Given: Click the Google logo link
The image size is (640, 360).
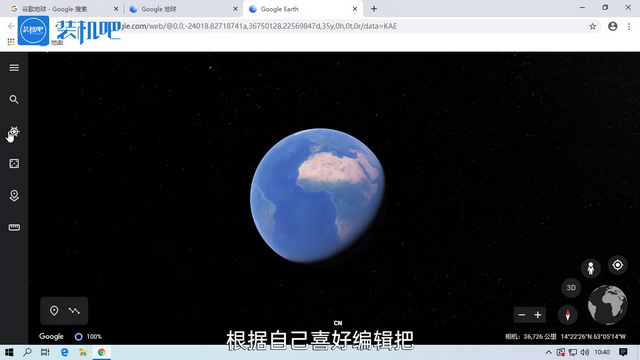Looking at the screenshot, I should [x=51, y=336].
